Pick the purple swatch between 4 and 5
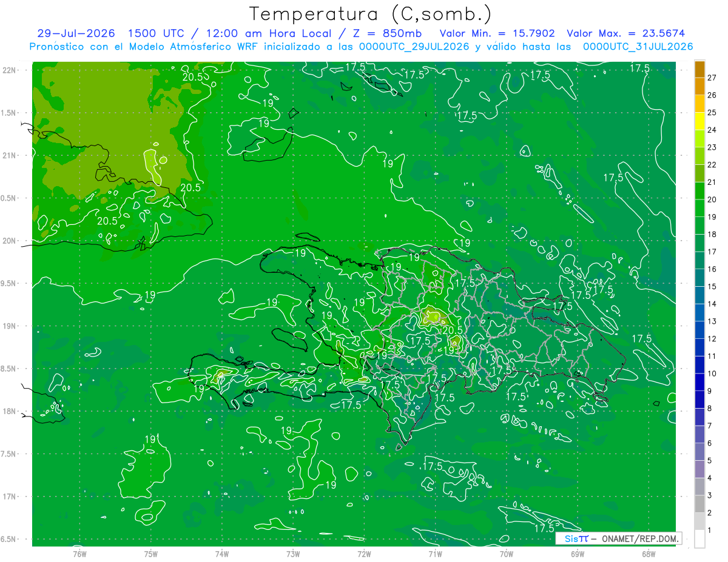Screen dimensions: 728x562 pyautogui.click(x=699, y=469)
